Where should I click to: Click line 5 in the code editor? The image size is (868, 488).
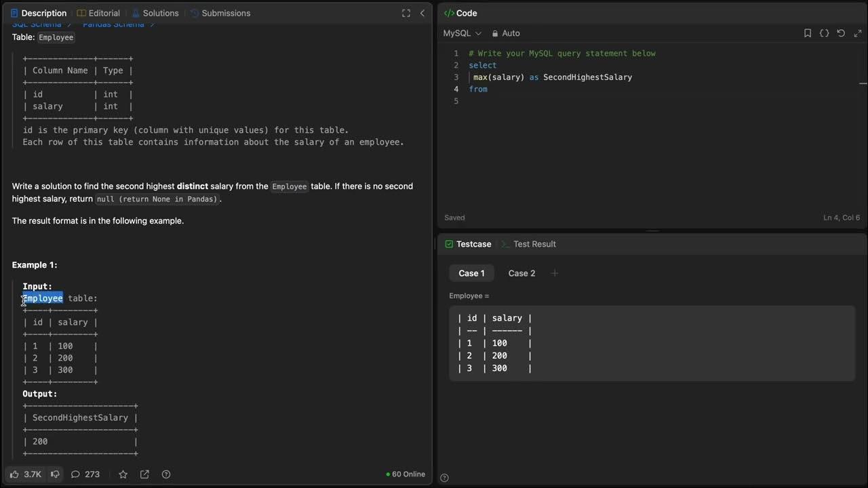click(x=542, y=101)
